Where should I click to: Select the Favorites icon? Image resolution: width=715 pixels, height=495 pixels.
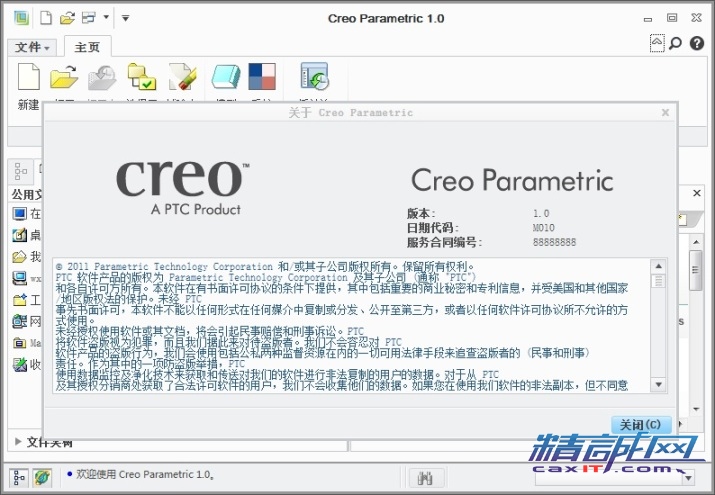pos(20,364)
